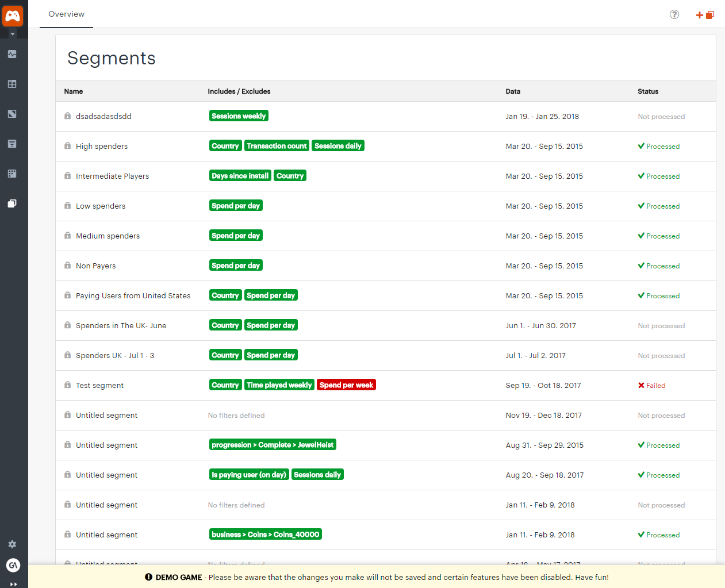Open settings gear in sidebar
Image resolution: width=725 pixels, height=588 pixels.
pos(12,544)
